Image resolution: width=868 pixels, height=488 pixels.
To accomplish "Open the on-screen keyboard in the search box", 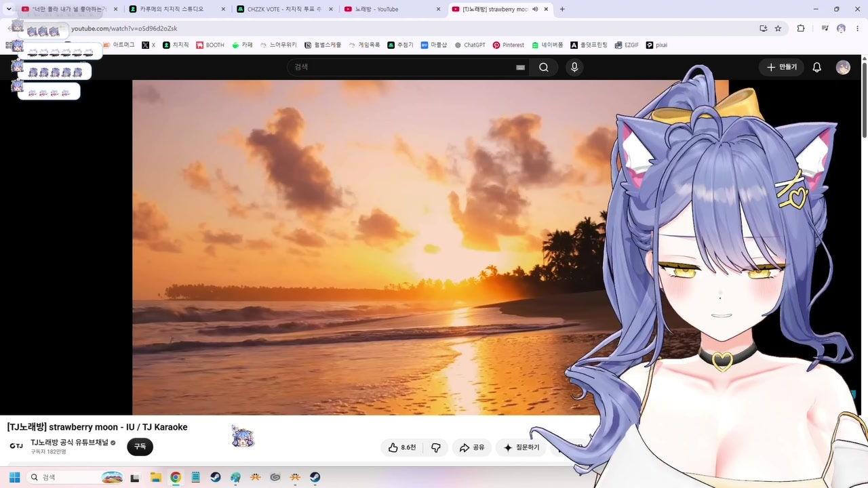I will pyautogui.click(x=520, y=67).
